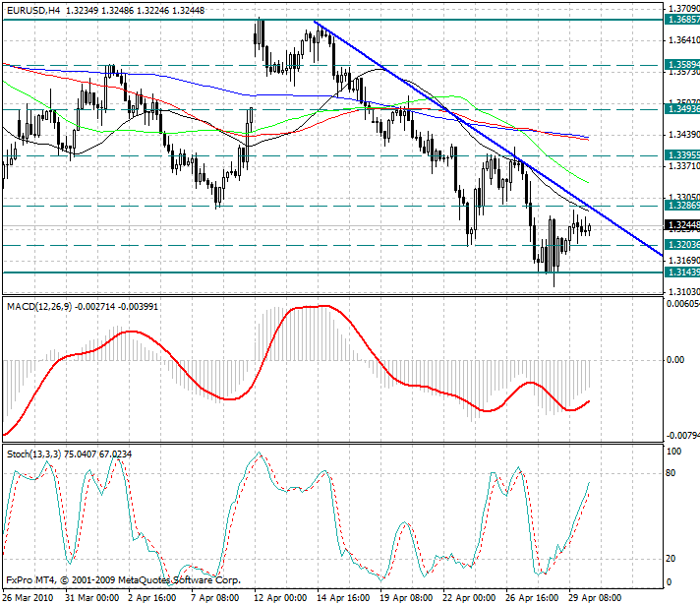
Task: Click the FxPro MT4 MetaQuotes copyright text
Action: [x=123, y=580]
